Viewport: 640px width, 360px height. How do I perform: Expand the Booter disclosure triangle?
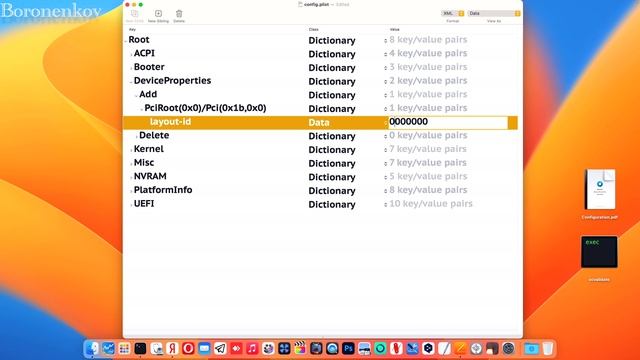click(x=131, y=68)
